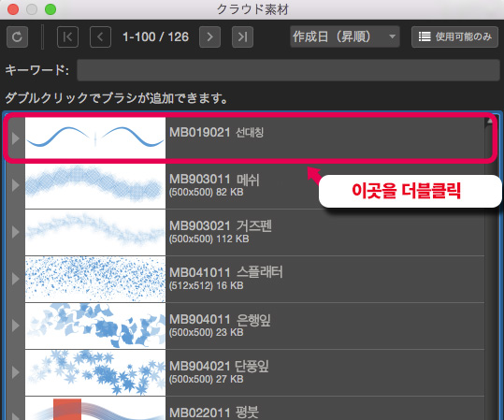504x420 pixels.
Task: Go to previous page arrow
Action: pyautogui.click(x=100, y=37)
